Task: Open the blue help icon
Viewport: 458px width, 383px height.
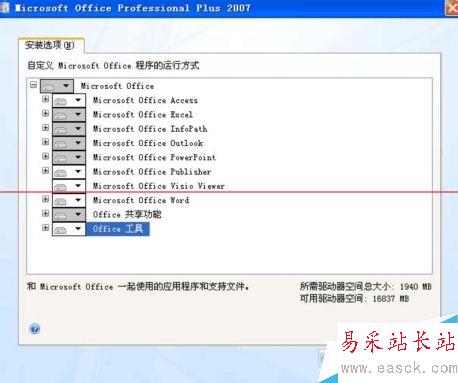Action: tap(34, 329)
